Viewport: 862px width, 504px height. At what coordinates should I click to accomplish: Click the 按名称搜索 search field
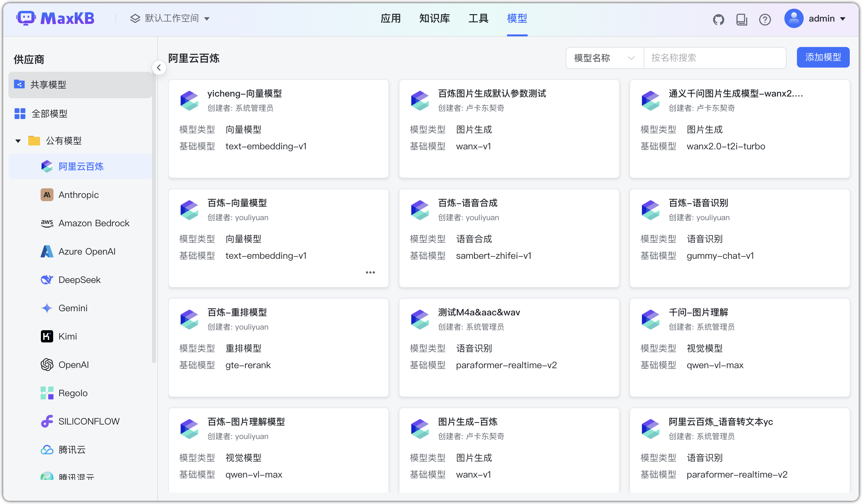pyautogui.click(x=715, y=58)
